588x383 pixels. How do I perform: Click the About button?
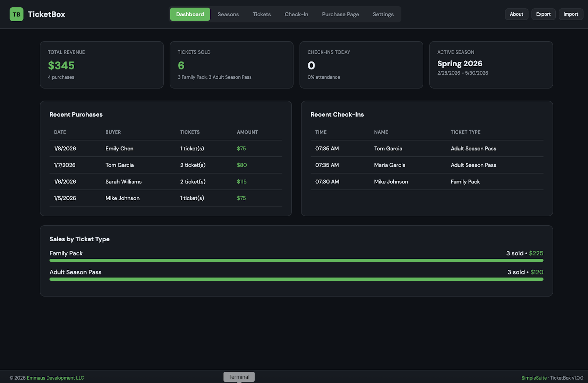(516, 14)
